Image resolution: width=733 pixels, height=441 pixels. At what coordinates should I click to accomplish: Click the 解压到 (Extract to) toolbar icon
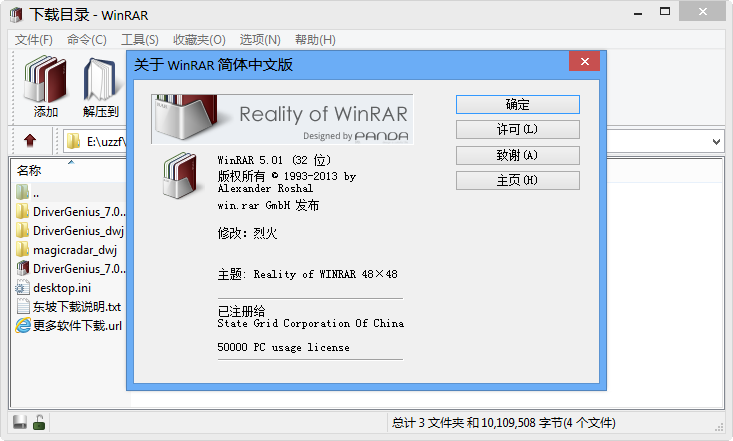point(100,87)
